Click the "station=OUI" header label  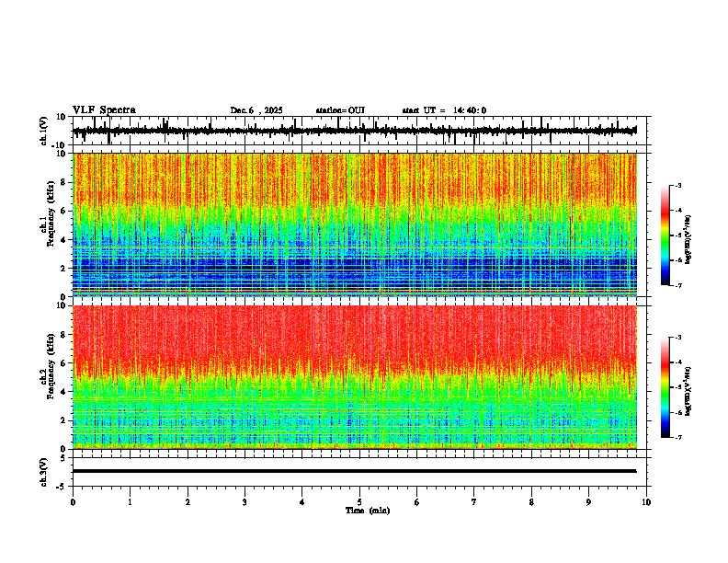pos(340,110)
